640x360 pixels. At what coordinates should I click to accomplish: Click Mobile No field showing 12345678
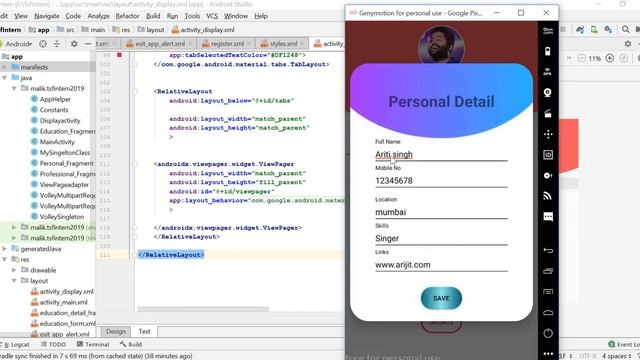coord(441,181)
